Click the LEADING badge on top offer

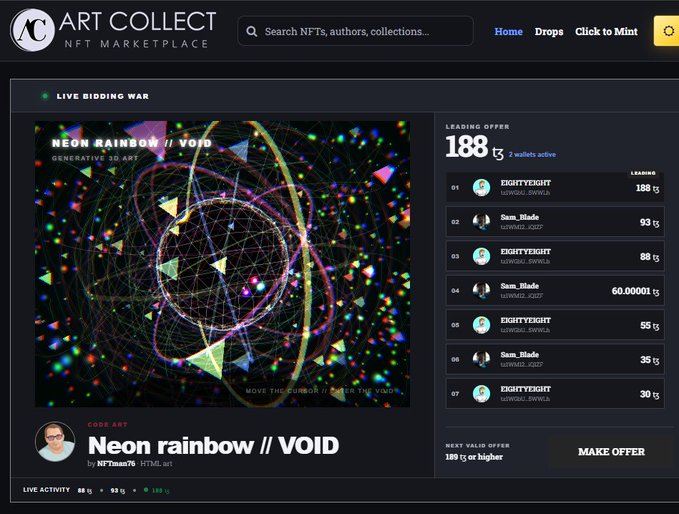pyautogui.click(x=643, y=173)
